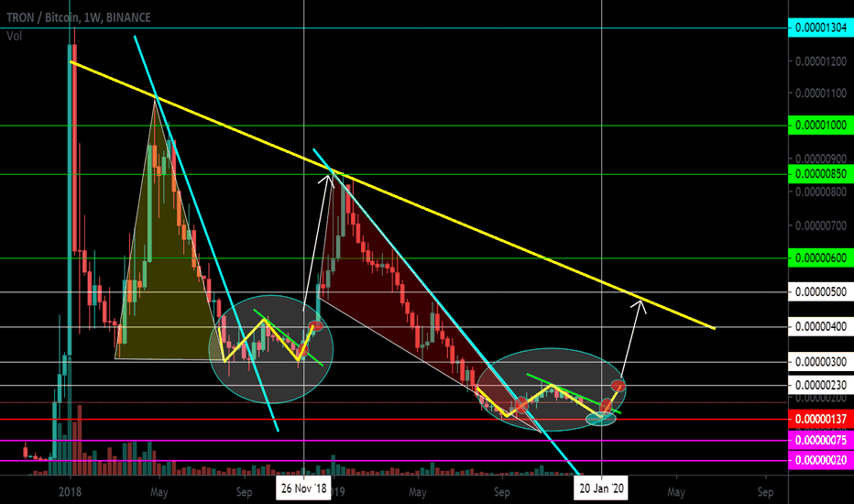Select the red 0.00000137 price label

click(x=821, y=419)
